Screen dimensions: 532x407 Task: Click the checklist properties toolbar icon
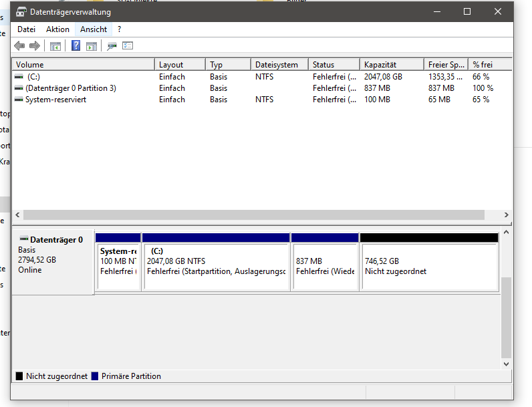(128, 45)
